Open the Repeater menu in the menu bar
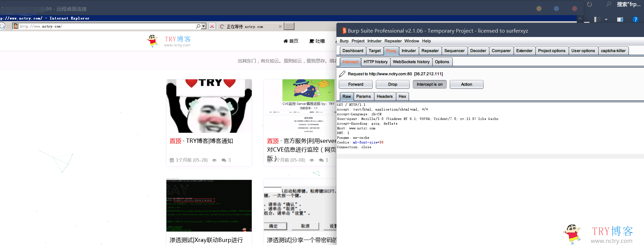644x245 pixels. (393, 41)
